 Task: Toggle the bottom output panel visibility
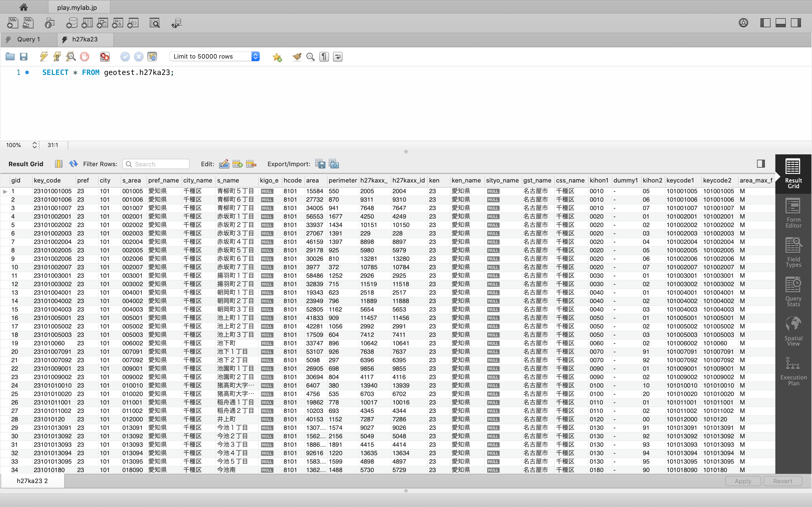tap(780, 23)
